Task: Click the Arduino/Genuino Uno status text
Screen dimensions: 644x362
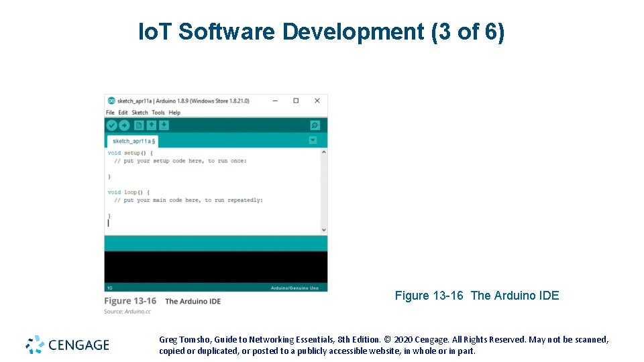Action: 294,288
